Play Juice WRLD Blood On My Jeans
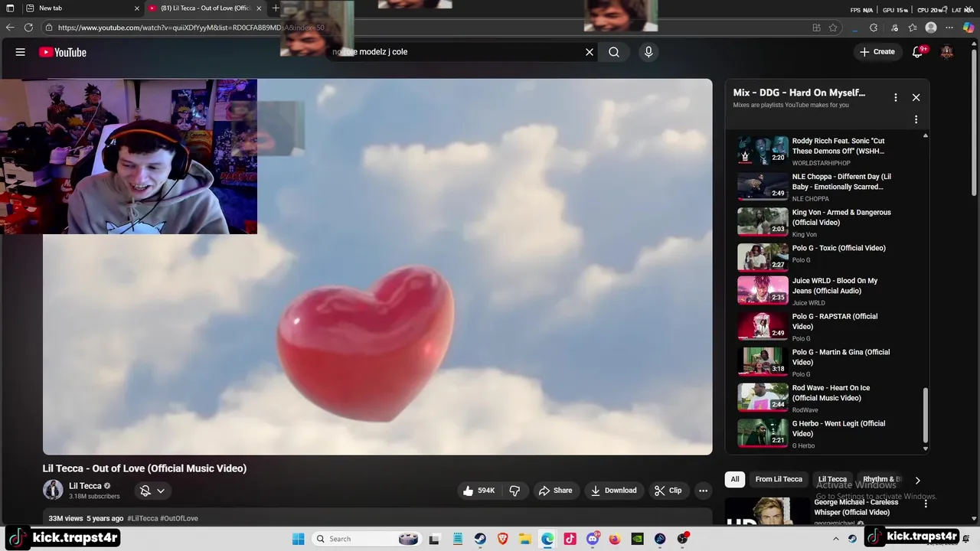The image size is (980, 551). pos(828,291)
